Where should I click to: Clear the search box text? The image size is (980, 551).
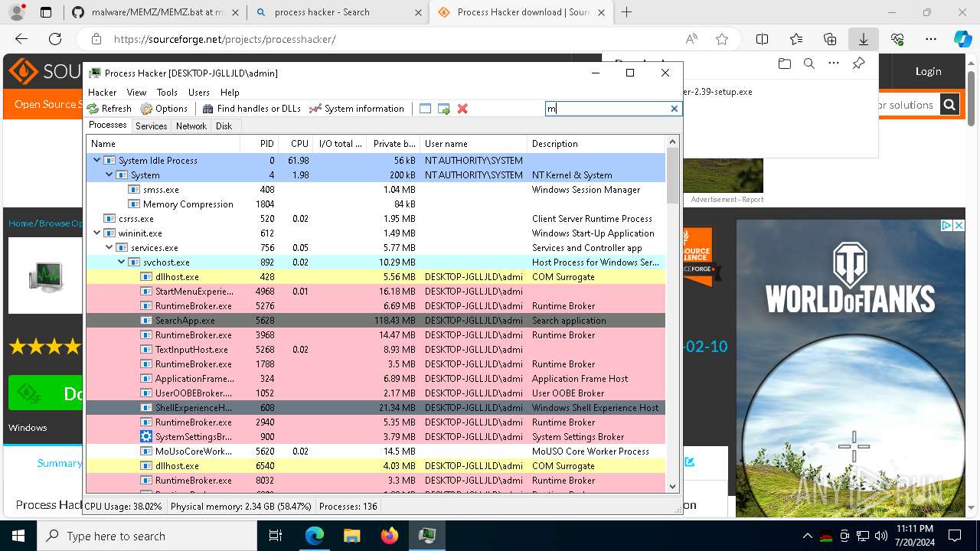pos(675,109)
